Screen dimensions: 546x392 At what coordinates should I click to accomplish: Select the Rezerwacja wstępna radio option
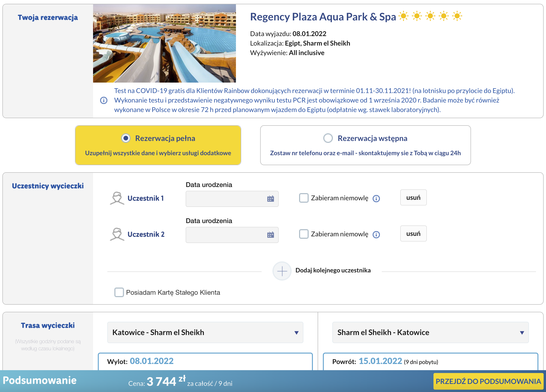click(x=328, y=138)
